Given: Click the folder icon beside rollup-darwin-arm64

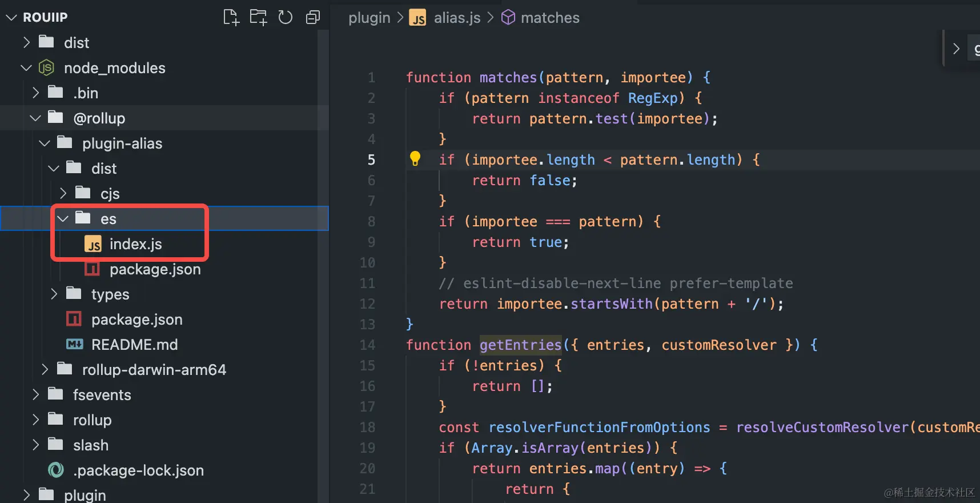Looking at the screenshot, I should point(65,369).
